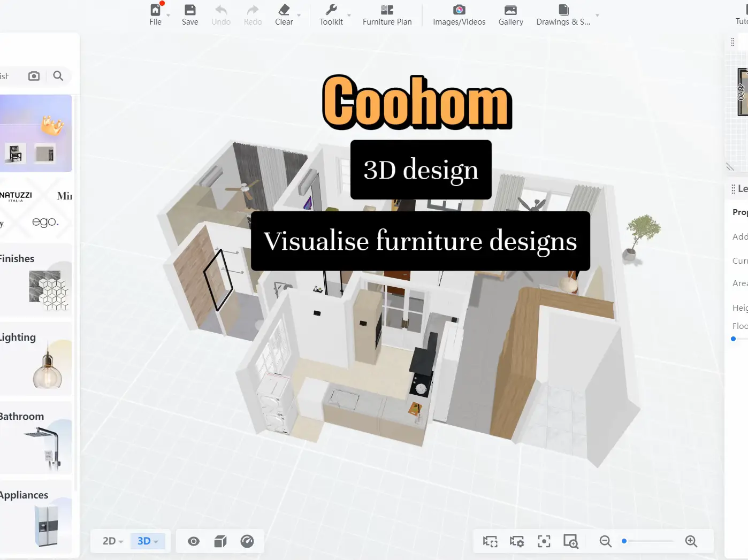Switch to 2D view mode
The height and width of the screenshot is (560, 748).
click(112, 541)
